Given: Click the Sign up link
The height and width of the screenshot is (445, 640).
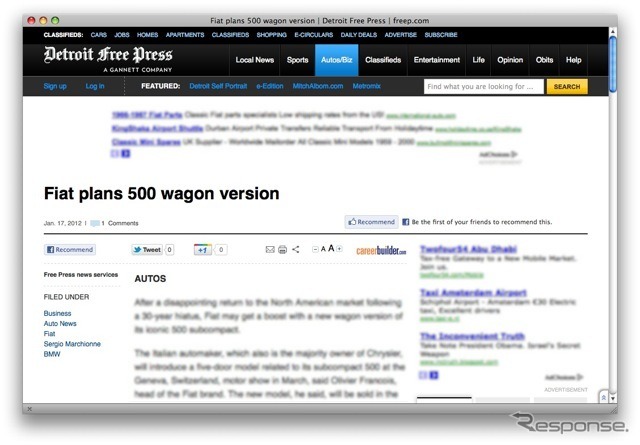Looking at the screenshot, I should point(55,86).
